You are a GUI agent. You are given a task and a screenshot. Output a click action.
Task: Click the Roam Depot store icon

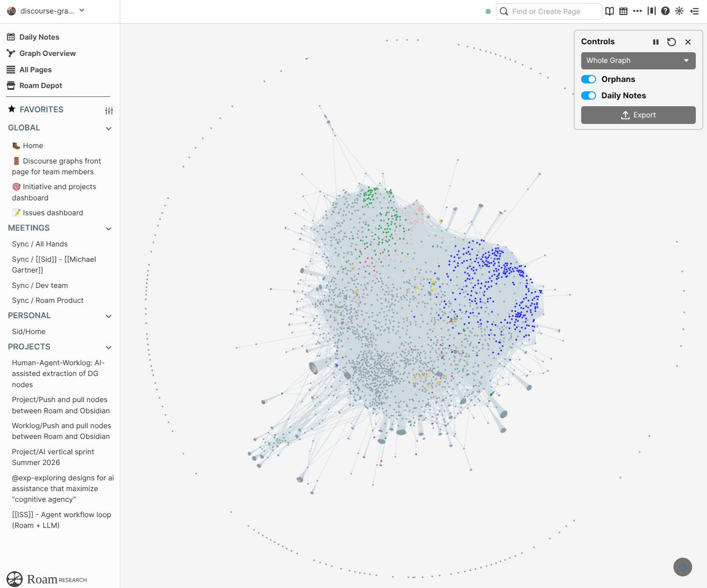pos(11,85)
